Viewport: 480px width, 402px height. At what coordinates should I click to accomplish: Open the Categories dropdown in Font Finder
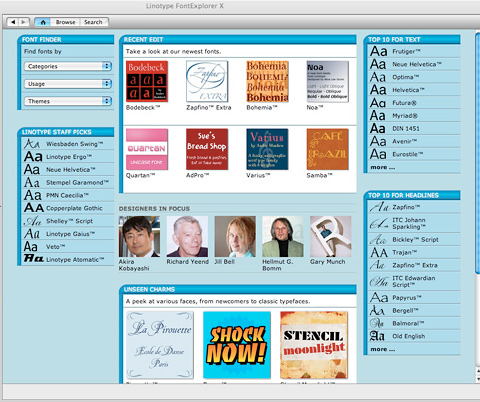(x=68, y=66)
